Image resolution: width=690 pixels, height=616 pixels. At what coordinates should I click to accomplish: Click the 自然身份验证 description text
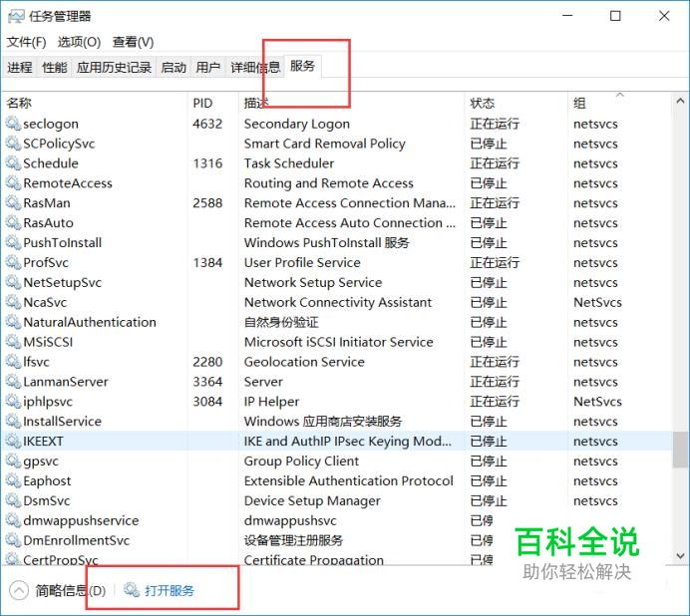(x=281, y=322)
